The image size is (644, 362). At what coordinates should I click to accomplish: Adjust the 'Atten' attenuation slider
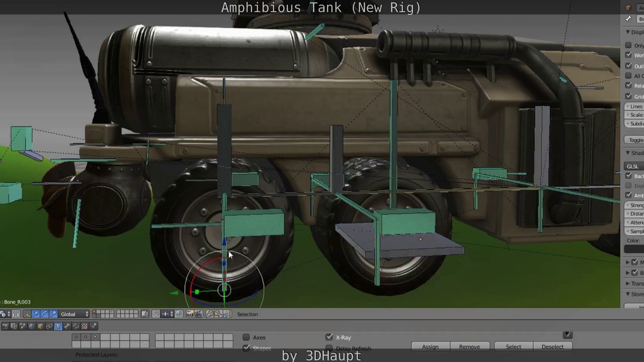tap(634, 222)
